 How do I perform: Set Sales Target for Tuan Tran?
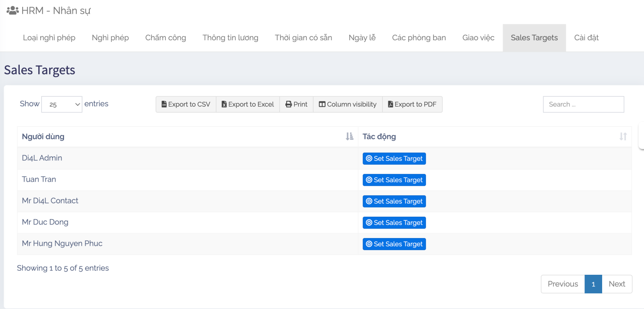pos(394,180)
